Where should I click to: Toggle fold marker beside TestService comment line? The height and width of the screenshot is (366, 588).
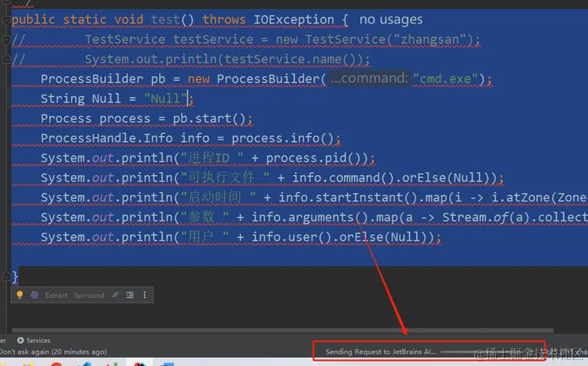click(5, 39)
